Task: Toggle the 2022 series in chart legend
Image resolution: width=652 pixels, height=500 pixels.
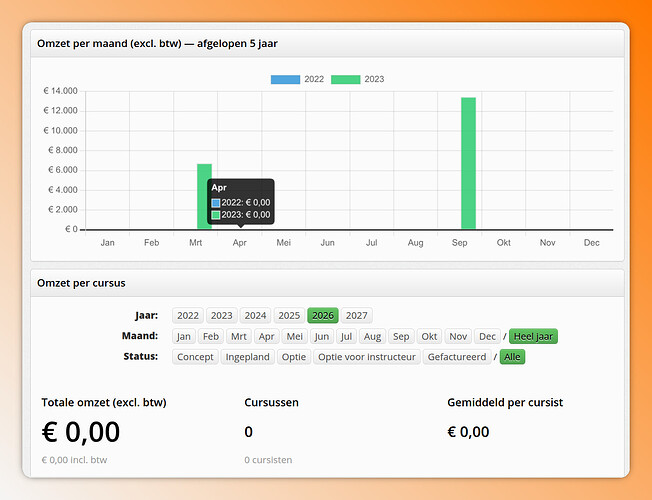Action: pyautogui.click(x=297, y=79)
